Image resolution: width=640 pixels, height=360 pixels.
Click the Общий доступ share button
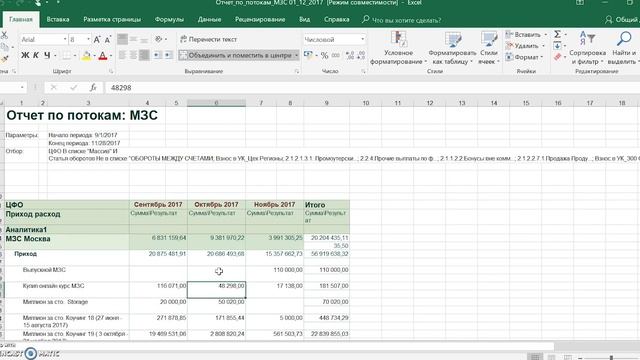621,19
